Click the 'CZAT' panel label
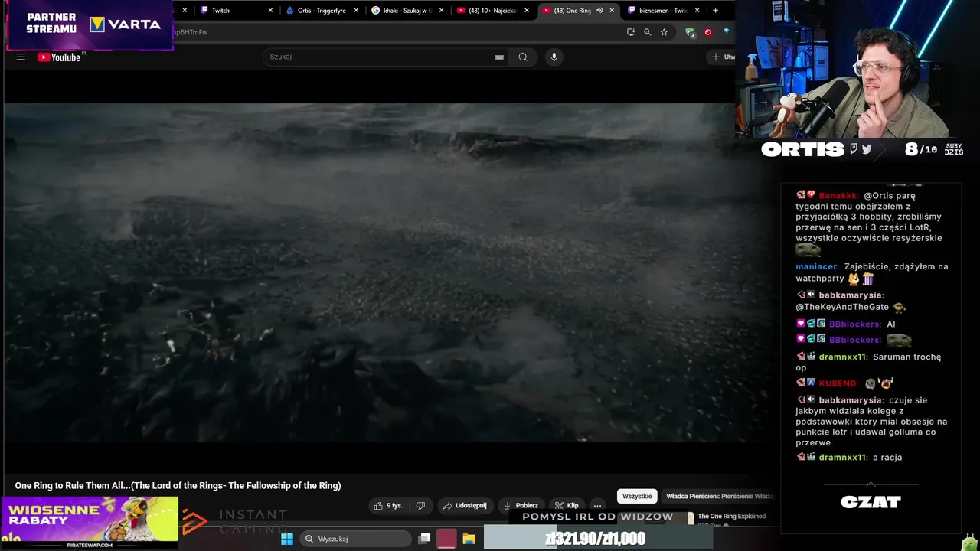Image resolution: width=980 pixels, height=551 pixels. pos(871,502)
